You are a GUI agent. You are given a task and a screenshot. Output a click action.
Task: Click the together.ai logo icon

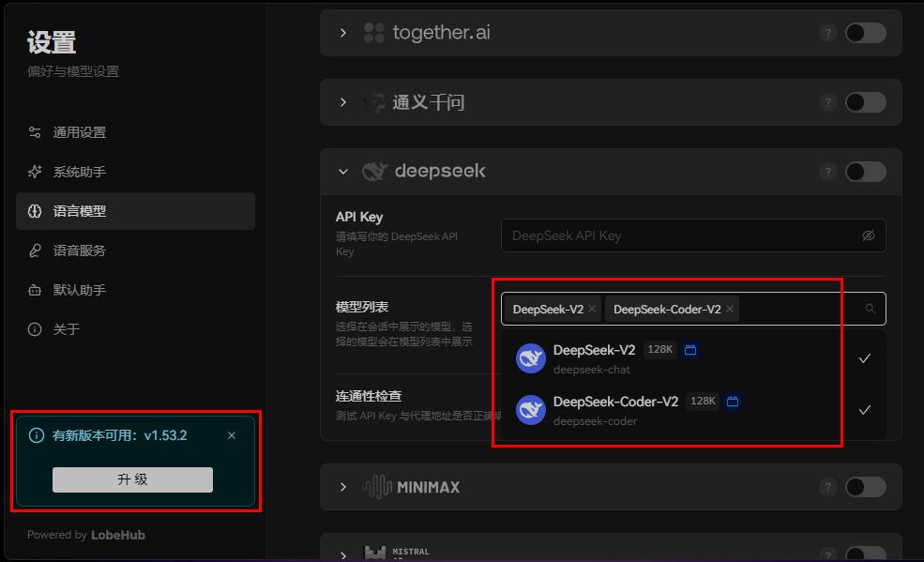coord(373,33)
